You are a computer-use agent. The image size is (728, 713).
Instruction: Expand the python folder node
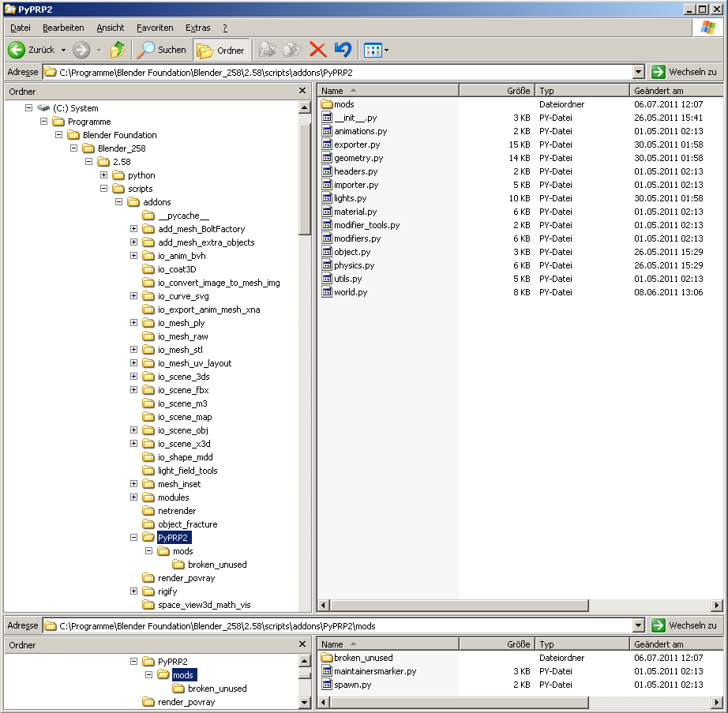[103, 175]
